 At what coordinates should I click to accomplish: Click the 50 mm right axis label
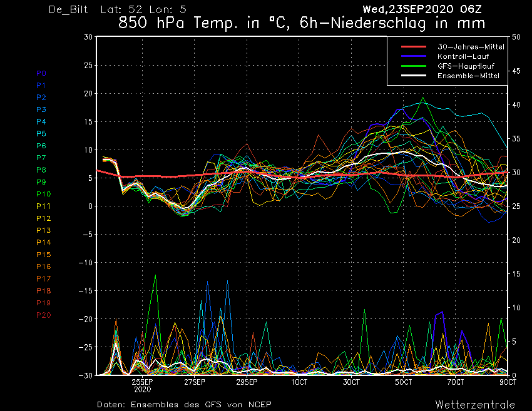click(x=516, y=37)
